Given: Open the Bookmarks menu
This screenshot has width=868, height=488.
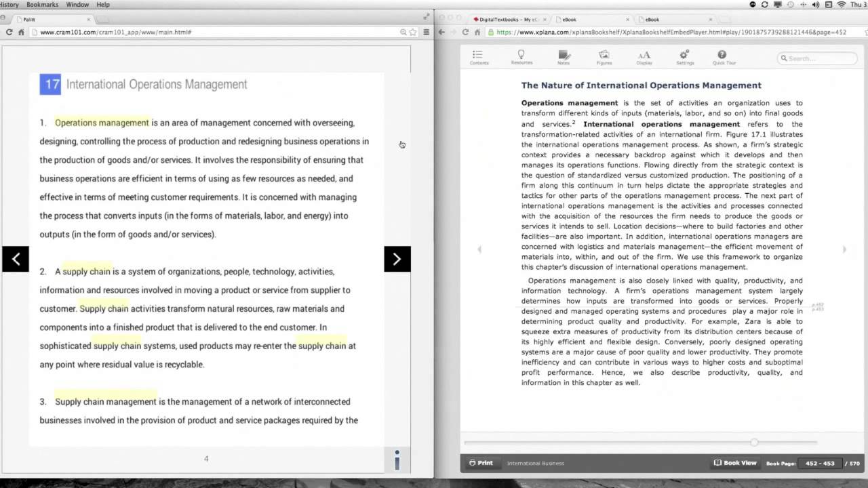Looking at the screenshot, I should click(42, 5).
